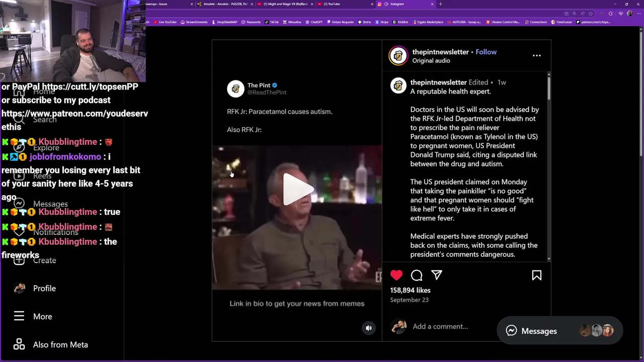
Task: Switch to the (1) YouTube tab
Action: (x=346, y=4)
